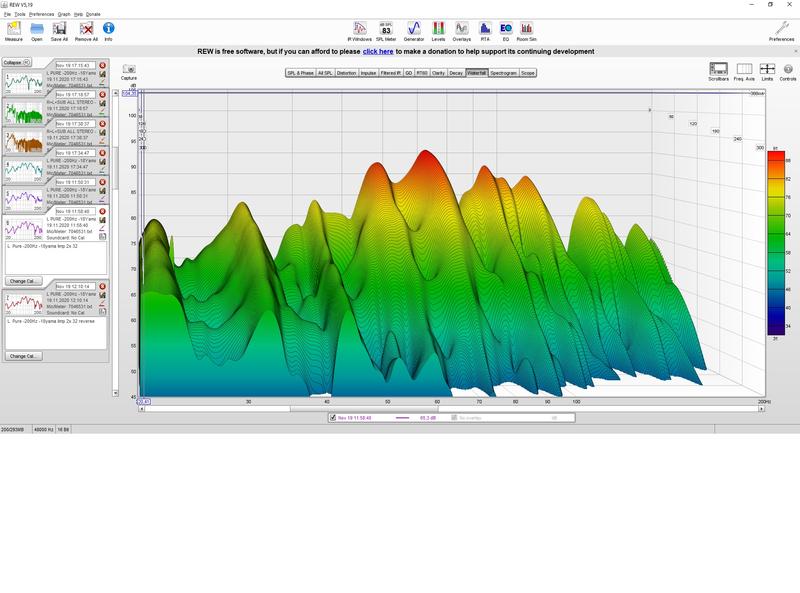Toggle the Freq. Axis mode
This screenshot has width=800, height=593.
744,71
